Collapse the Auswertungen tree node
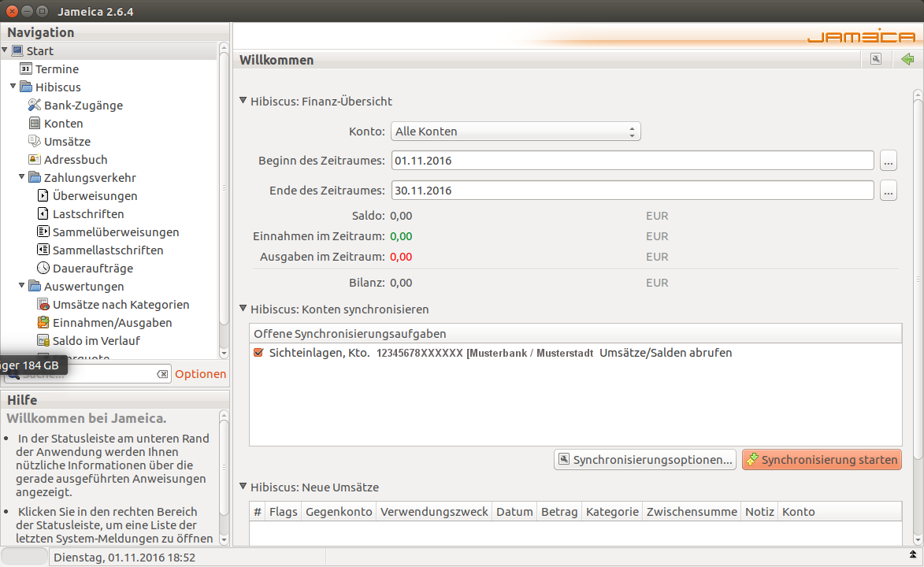 22,285
